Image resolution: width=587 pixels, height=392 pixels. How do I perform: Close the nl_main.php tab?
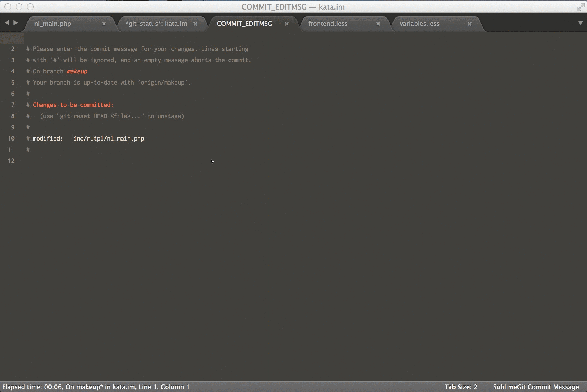[104, 24]
